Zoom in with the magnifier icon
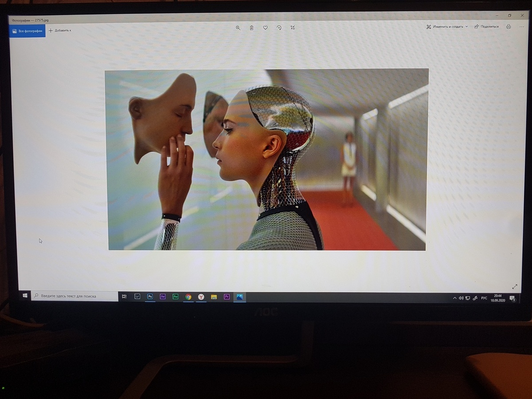Viewport: 532px width, 399px height. coord(238,27)
